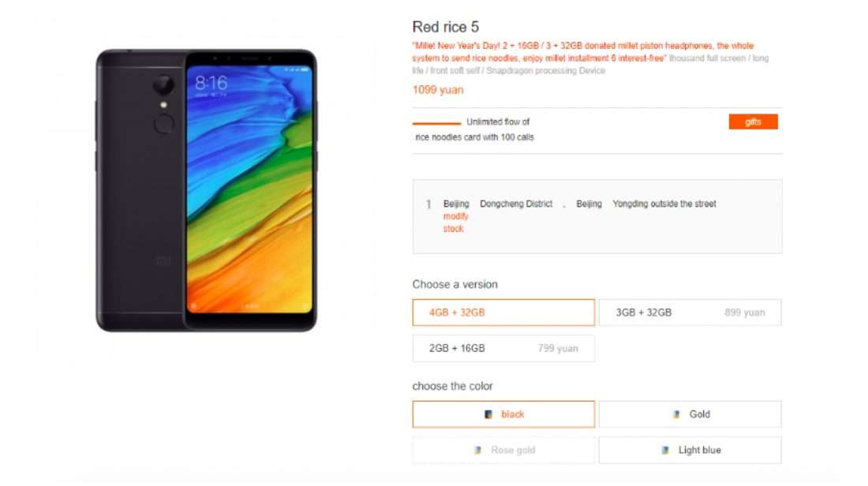
Task: Click the orange gifts button
Action: (753, 121)
